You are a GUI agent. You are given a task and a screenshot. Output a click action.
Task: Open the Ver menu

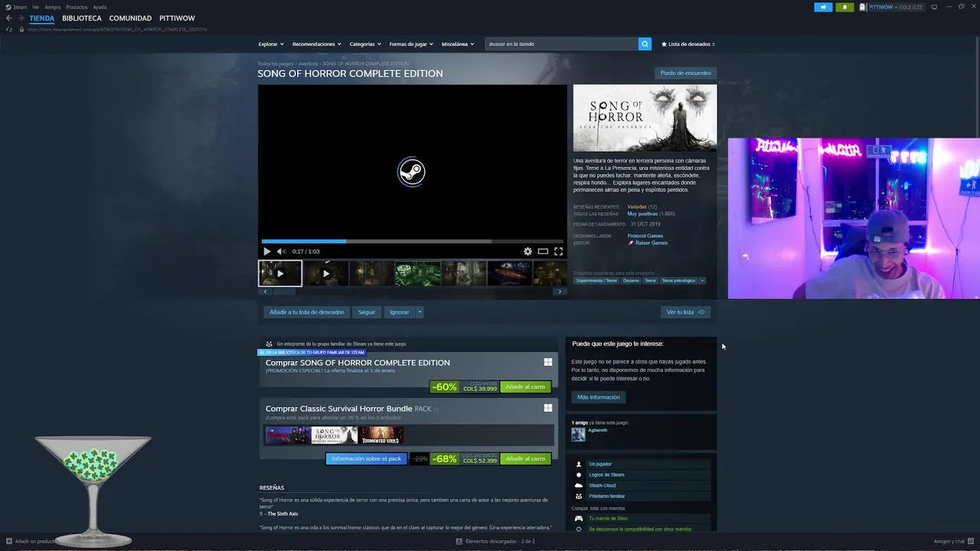point(35,7)
